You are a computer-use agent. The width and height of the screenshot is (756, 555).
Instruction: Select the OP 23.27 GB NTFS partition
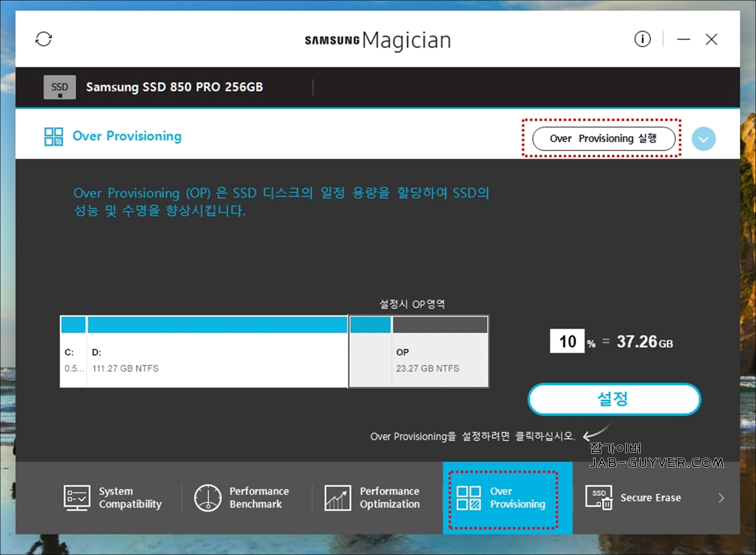pos(440,352)
